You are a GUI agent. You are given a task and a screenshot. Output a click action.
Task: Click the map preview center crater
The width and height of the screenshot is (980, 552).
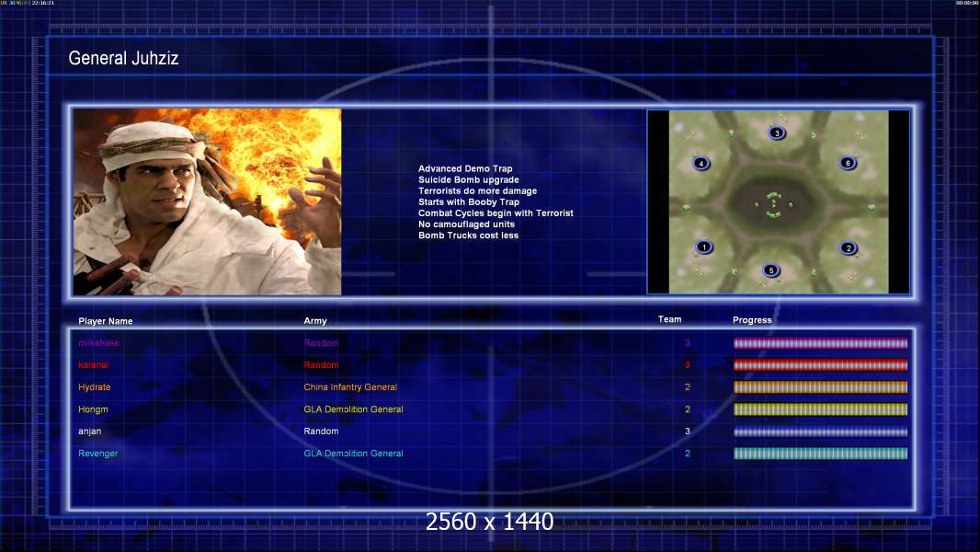(774, 203)
